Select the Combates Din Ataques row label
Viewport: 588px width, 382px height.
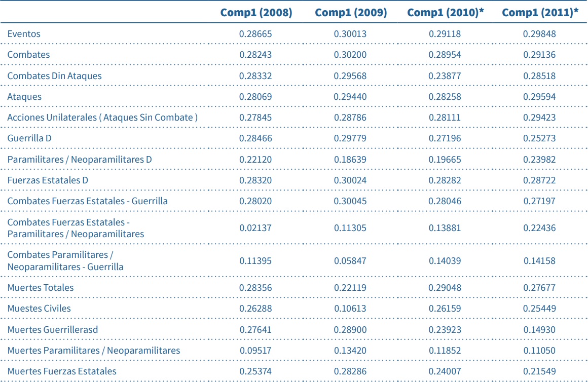coord(54,76)
